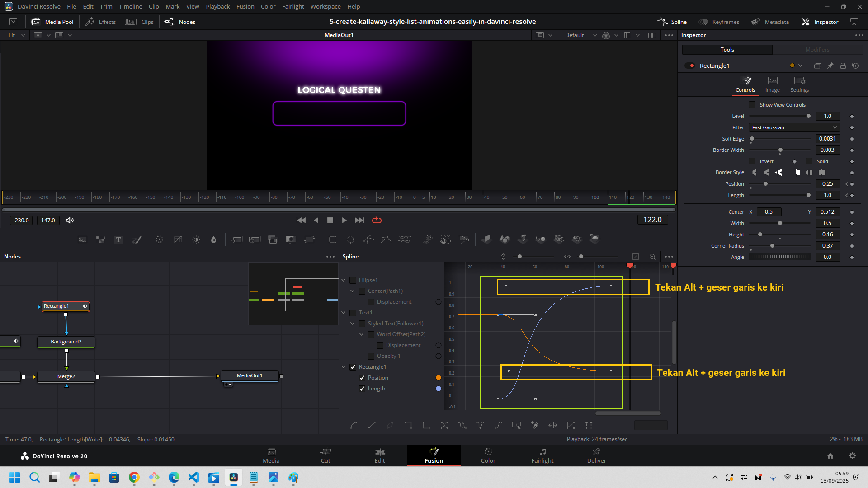The height and width of the screenshot is (488, 868).
Task: Add a Rectangle mask tool
Action: (x=332, y=239)
